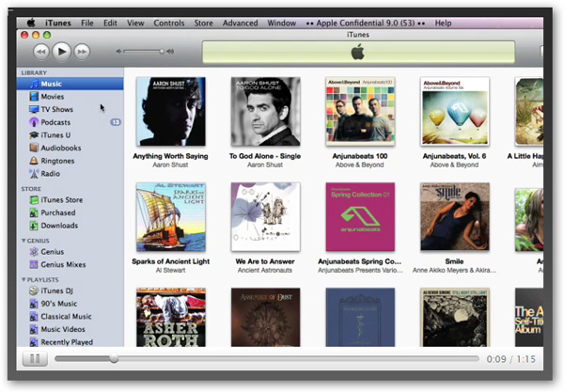Select the Anjunabeats, Vol. 6 album cover
This screenshot has height=392, width=564.
pyautogui.click(x=455, y=111)
